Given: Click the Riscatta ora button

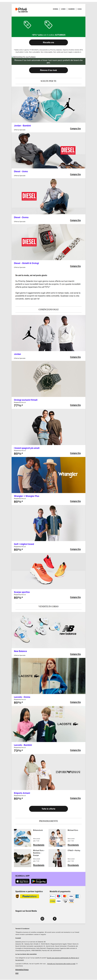Looking at the screenshot, I should pos(48,43).
